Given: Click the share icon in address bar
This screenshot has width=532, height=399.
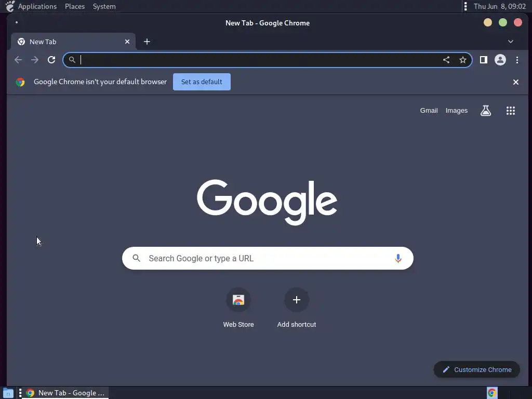Looking at the screenshot, I should [x=446, y=60].
